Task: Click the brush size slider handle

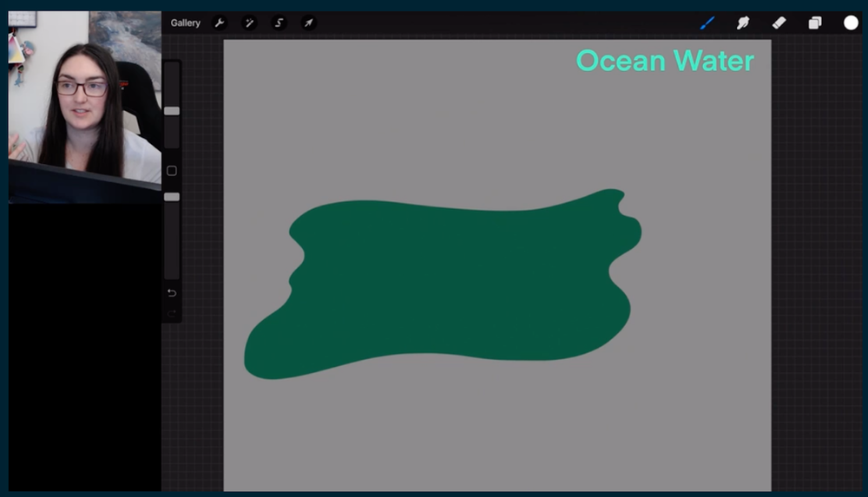Action: point(172,111)
